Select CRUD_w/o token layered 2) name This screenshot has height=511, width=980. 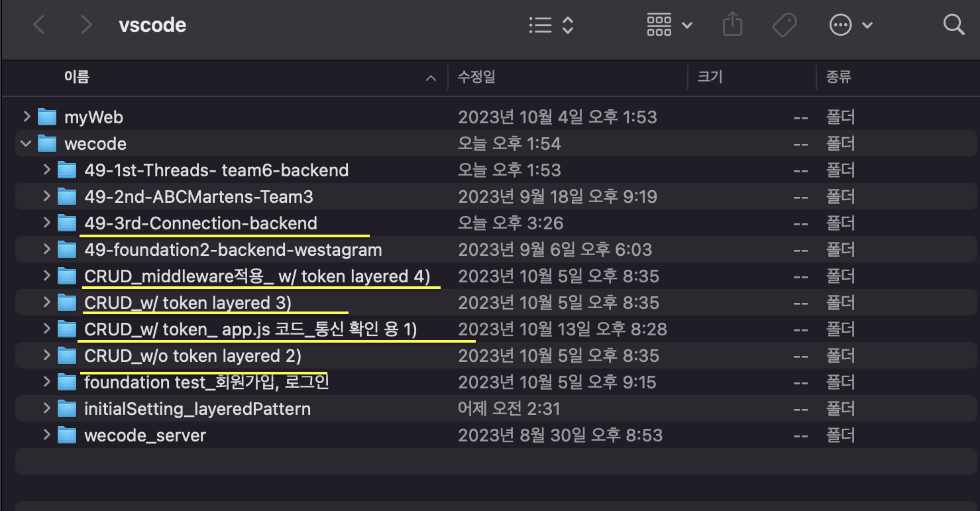point(193,356)
